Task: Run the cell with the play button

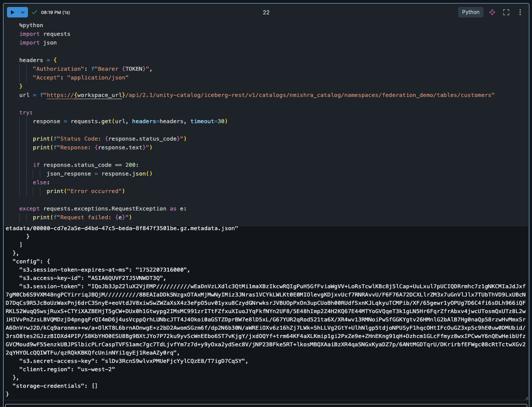Action: (13, 12)
